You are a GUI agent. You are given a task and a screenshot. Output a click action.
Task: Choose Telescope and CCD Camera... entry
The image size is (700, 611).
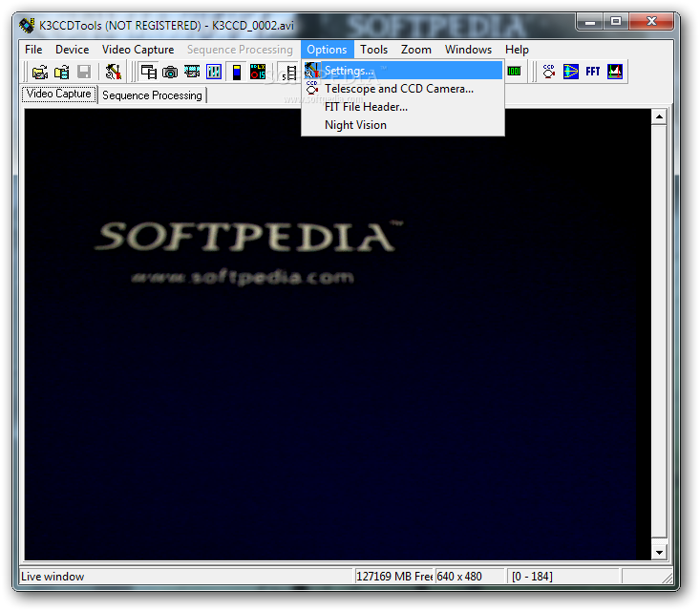(x=403, y=89)
